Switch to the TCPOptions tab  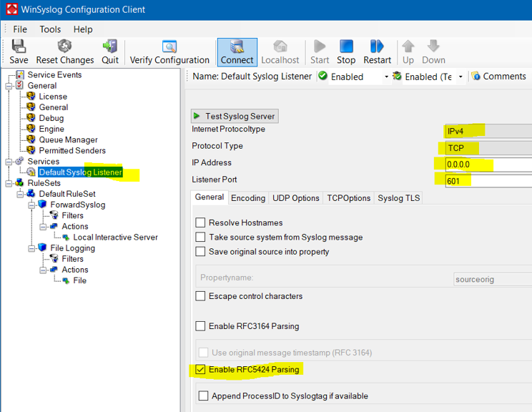[348, 198]
